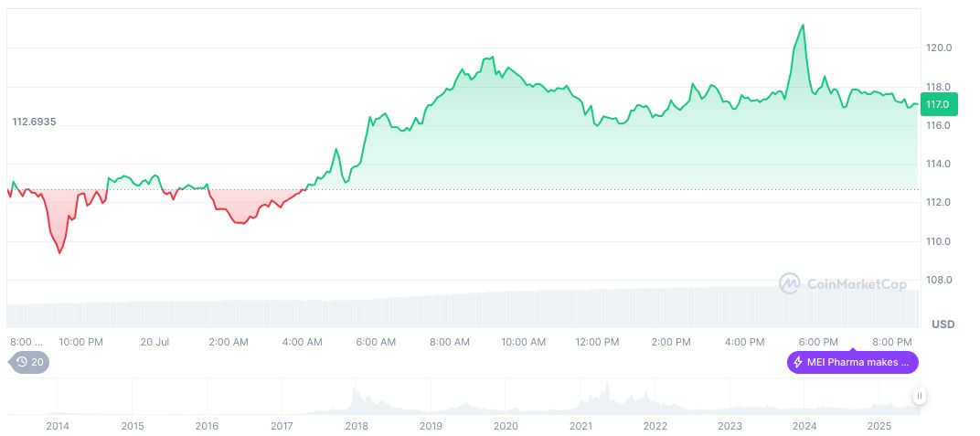Select 2018 on the overview timeline
This screenshot has width=980, height=436.
357,426
